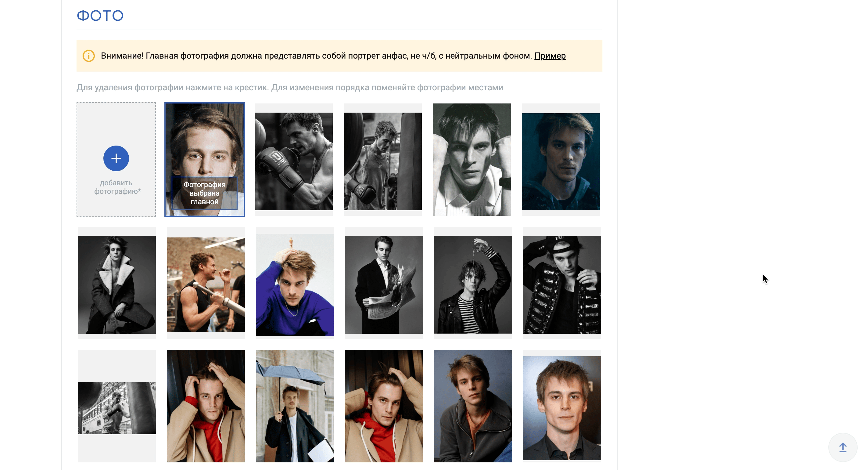
Task: Select black-and-white photo with raised fists, white shirt
Action: (472, 160)
